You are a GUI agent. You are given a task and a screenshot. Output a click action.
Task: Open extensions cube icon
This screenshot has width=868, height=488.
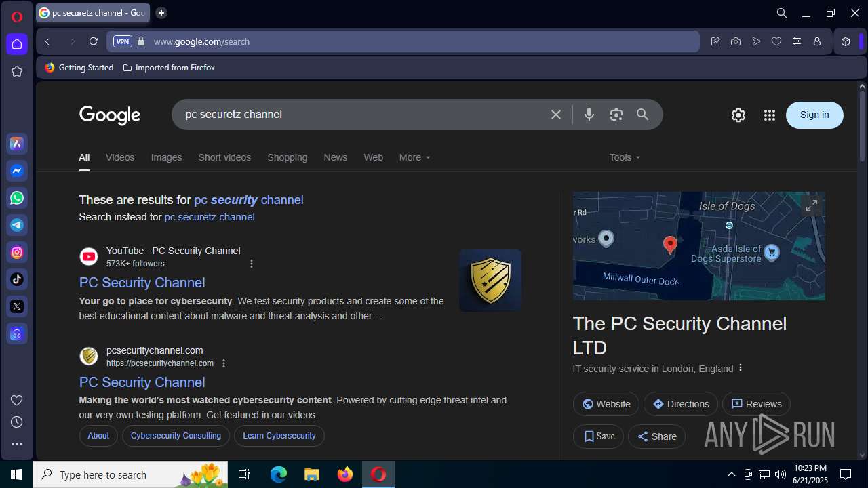[846, 41]
